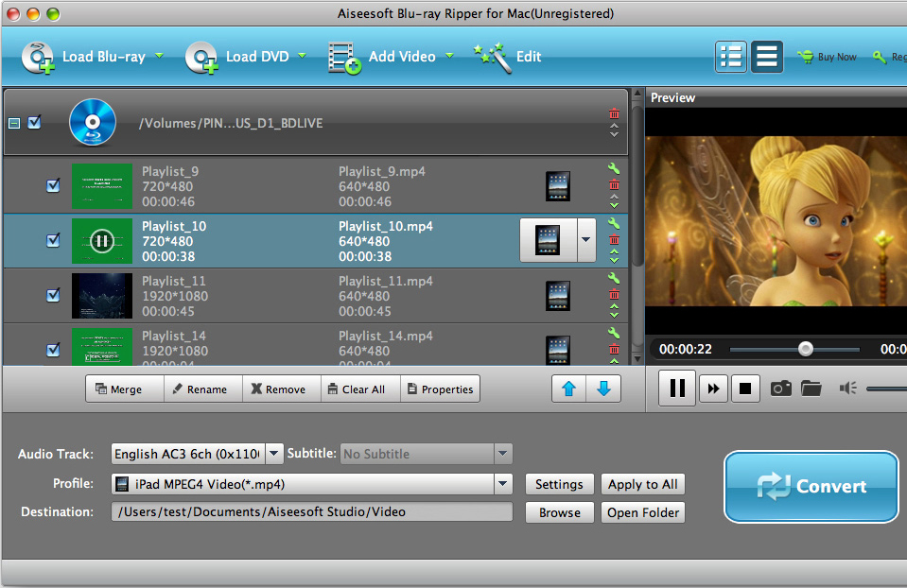Click the iPad profile icon for Playlist_14

tap(558, 349)
